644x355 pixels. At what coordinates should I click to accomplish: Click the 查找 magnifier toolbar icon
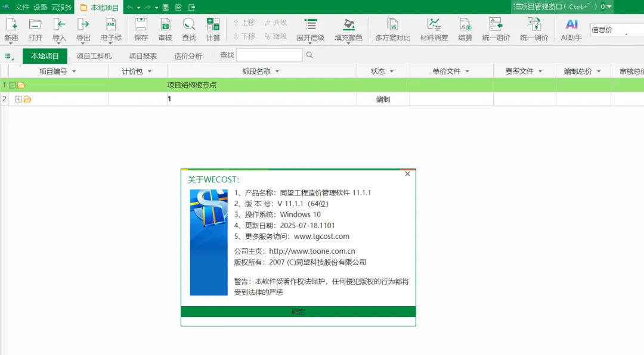(189, 25)
